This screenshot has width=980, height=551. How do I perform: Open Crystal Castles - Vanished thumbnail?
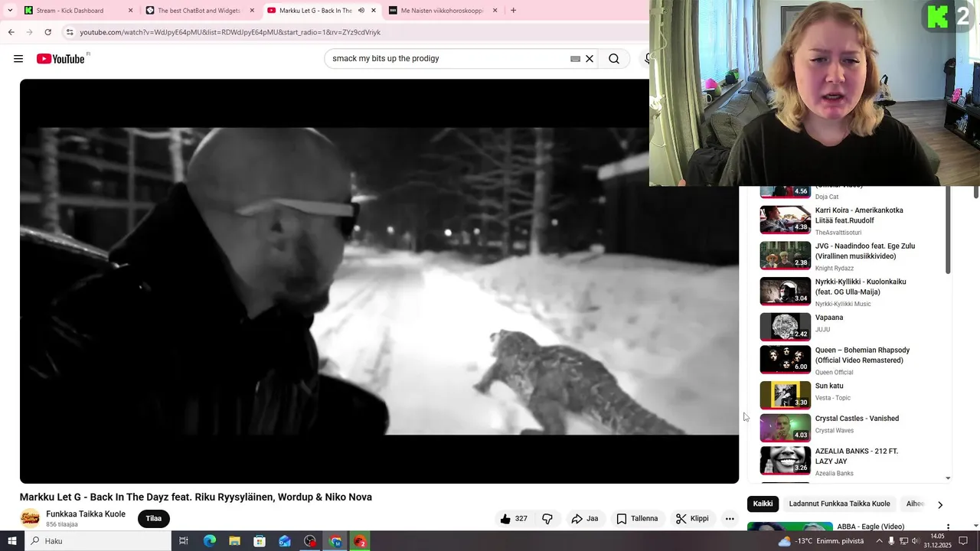pos(785,428)
